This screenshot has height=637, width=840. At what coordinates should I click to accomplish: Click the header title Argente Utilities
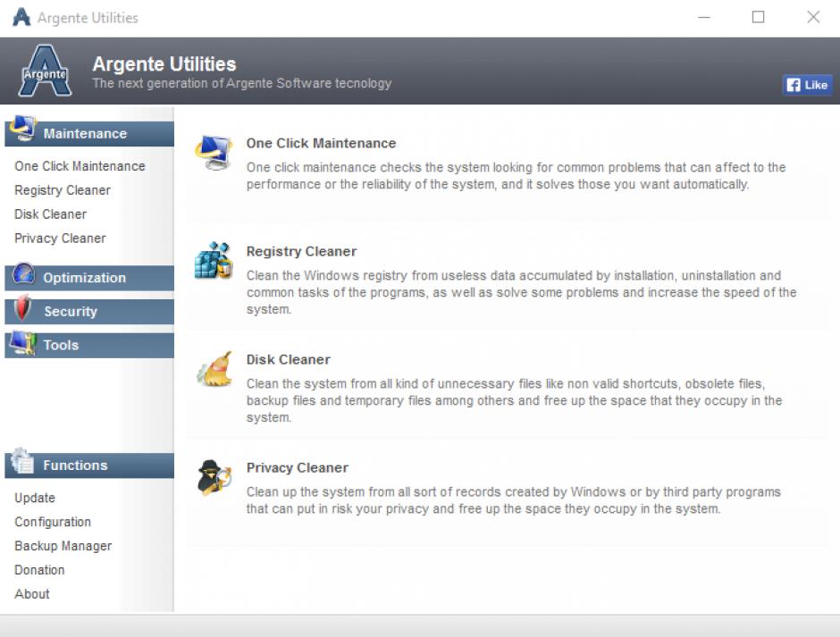click(164, 63)
